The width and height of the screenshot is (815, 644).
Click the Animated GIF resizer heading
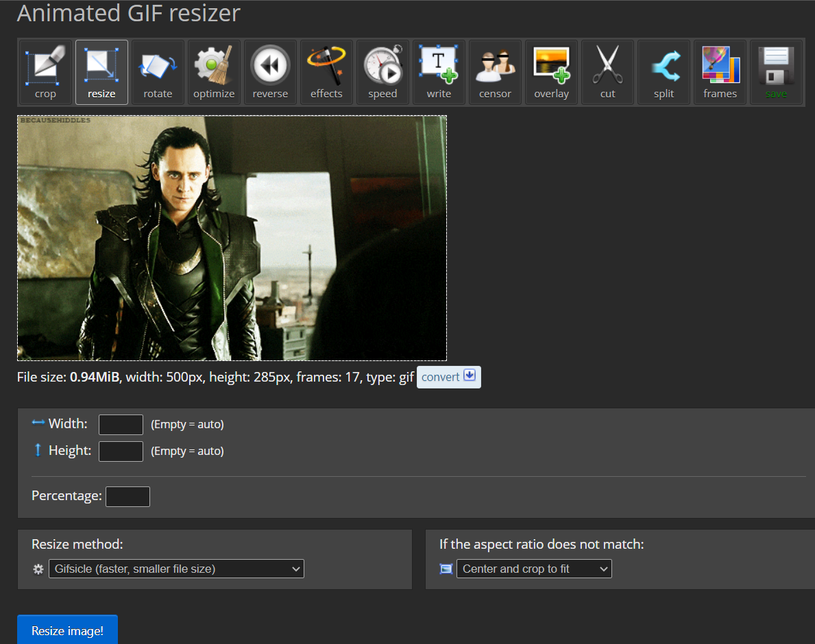click(128, 12)
